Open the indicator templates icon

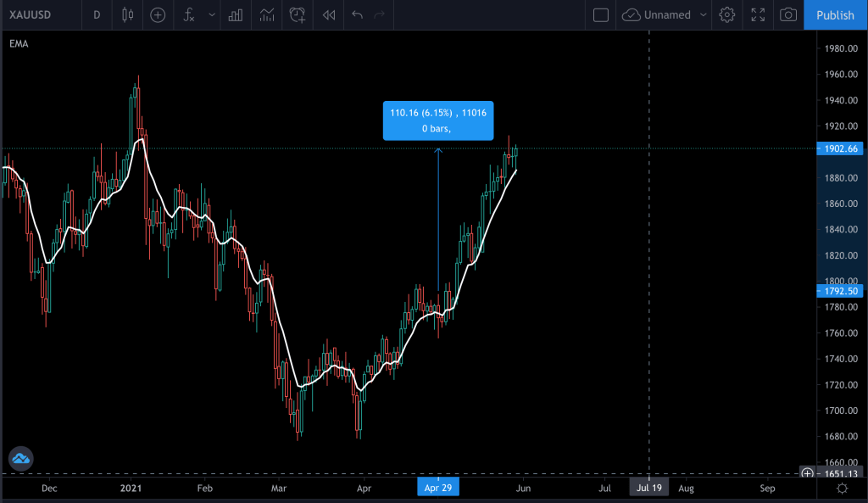click(x=267, y=14)
